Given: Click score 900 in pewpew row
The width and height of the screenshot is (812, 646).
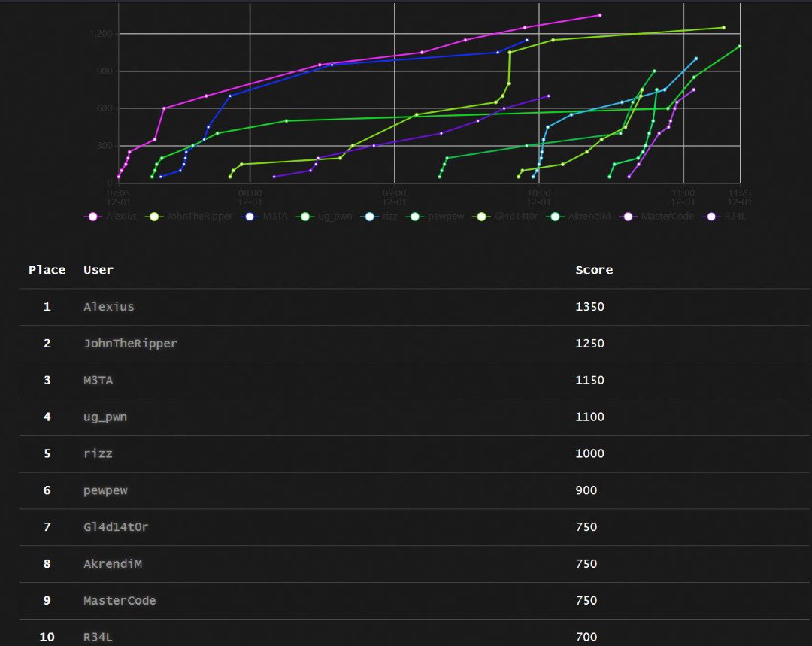Looking at the screenshot, I should 586,490.
